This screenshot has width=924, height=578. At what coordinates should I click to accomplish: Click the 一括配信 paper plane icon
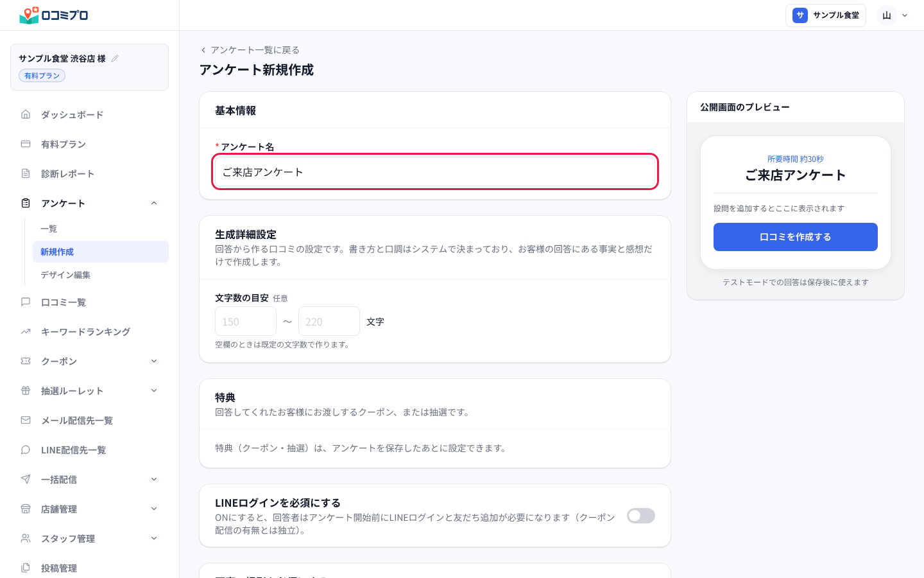click(26, 479)
